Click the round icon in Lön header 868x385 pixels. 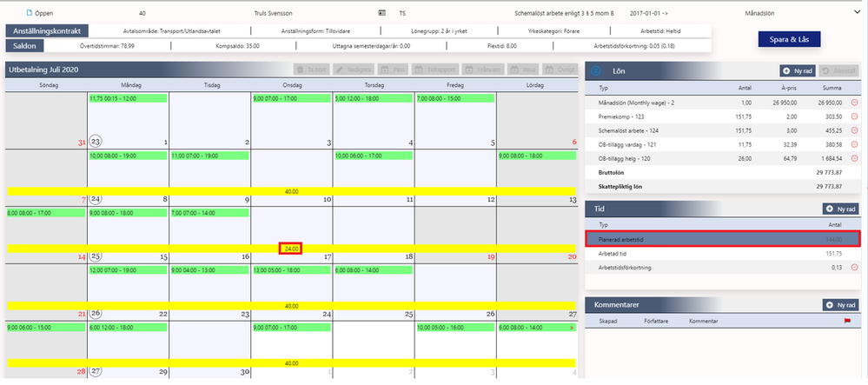[596, 71]
